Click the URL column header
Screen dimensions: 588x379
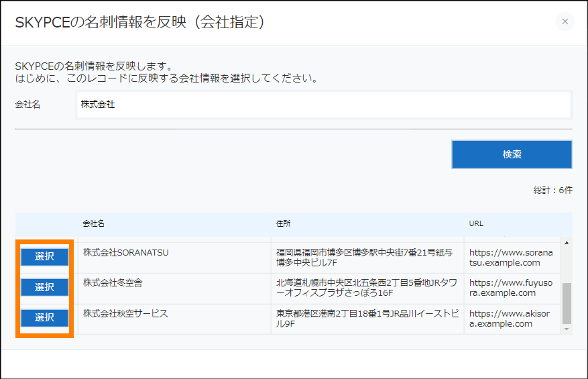click(x=476, y=223)
